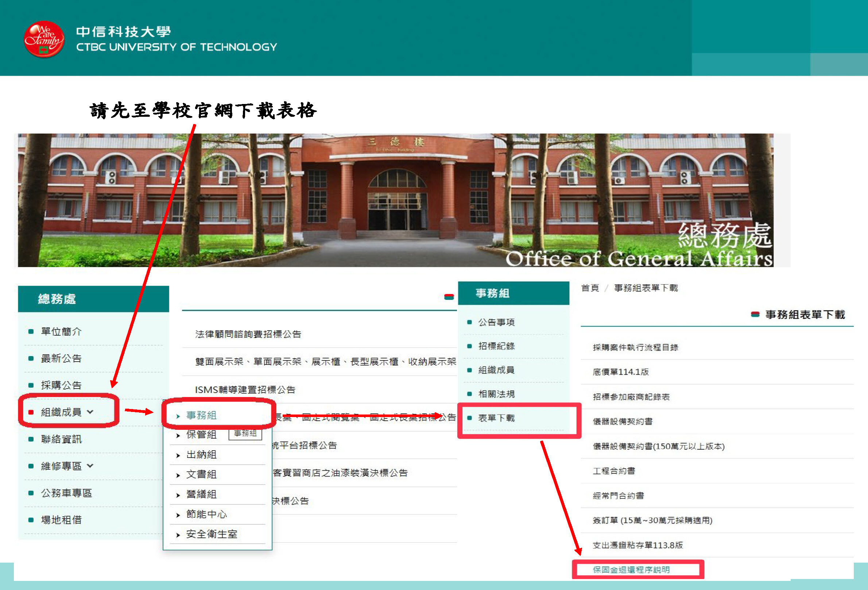Choose 安全衛生室 from submenu
The height and width of the screenshot is (590, 868).
(x=212, y=534)
